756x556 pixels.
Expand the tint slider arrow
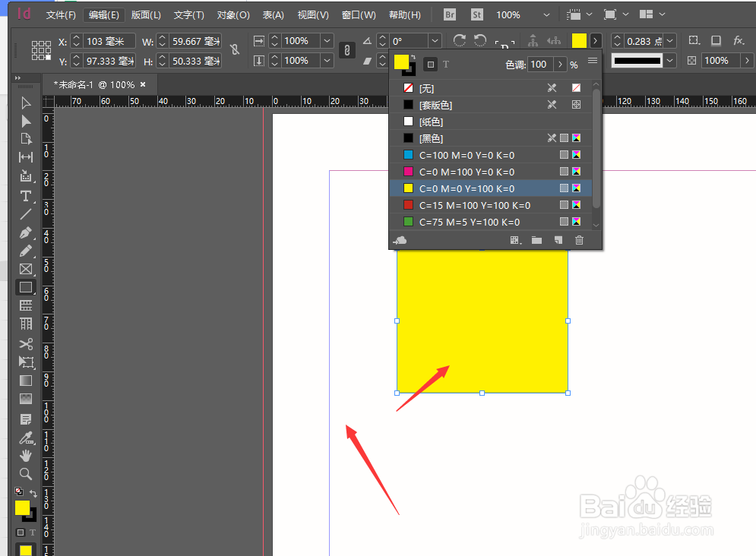(x=560, y=64)
